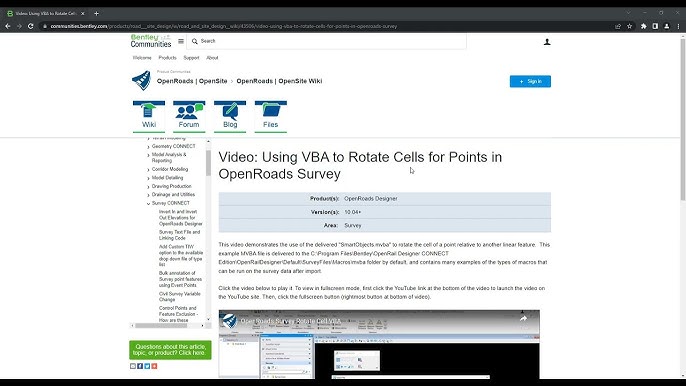Open the Chrome three-dot menu

(x=678, y=26)
